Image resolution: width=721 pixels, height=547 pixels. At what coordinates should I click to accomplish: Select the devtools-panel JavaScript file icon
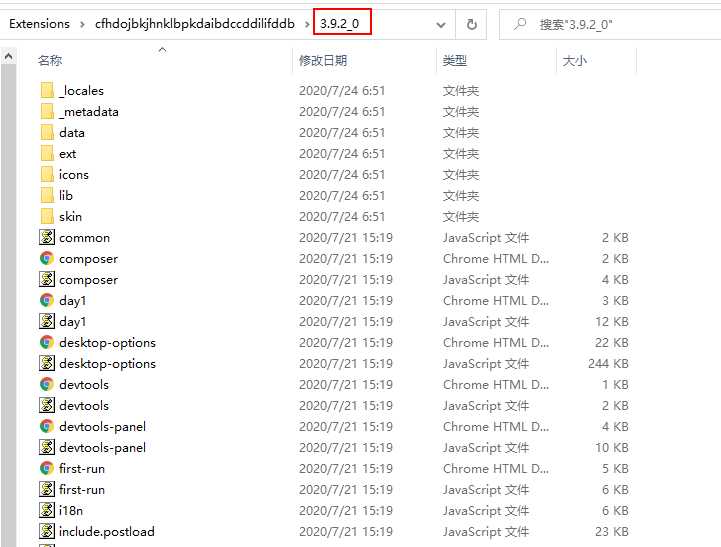point(47,448)
